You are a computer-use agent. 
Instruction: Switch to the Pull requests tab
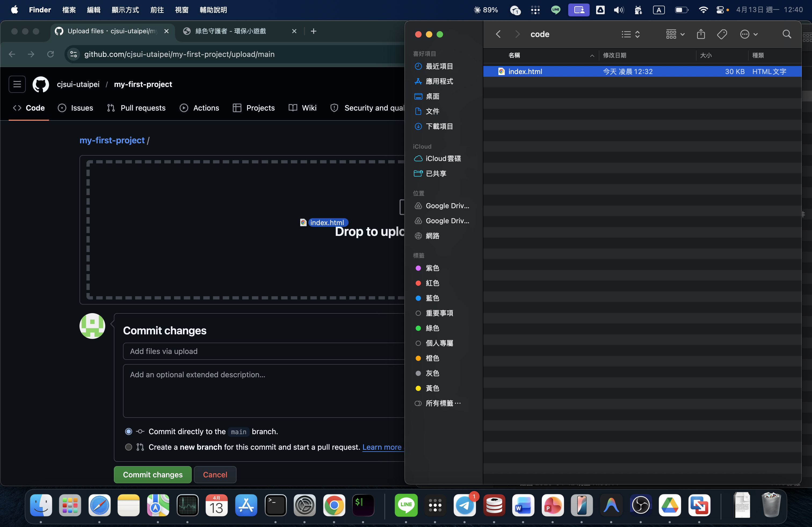pos(136,108)
